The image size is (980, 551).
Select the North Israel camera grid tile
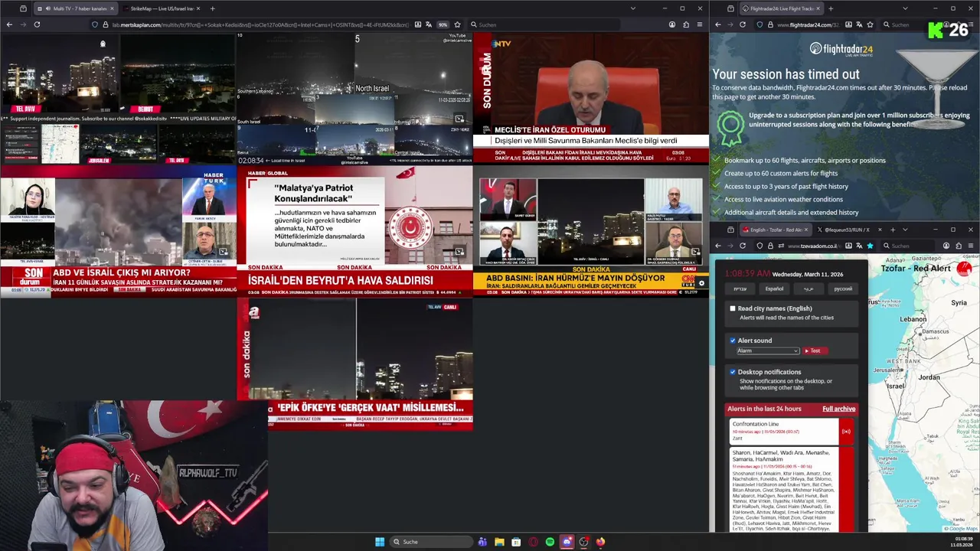click(x=354, y=98)
